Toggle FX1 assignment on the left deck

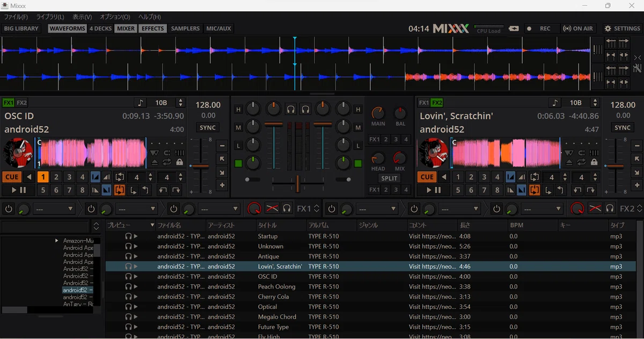8,103
